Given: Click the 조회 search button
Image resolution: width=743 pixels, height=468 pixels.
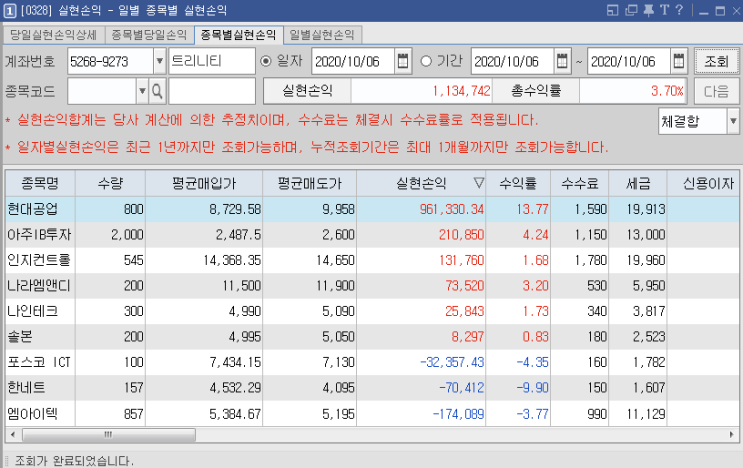Looking at the screenshot, I should click(716, 61).
